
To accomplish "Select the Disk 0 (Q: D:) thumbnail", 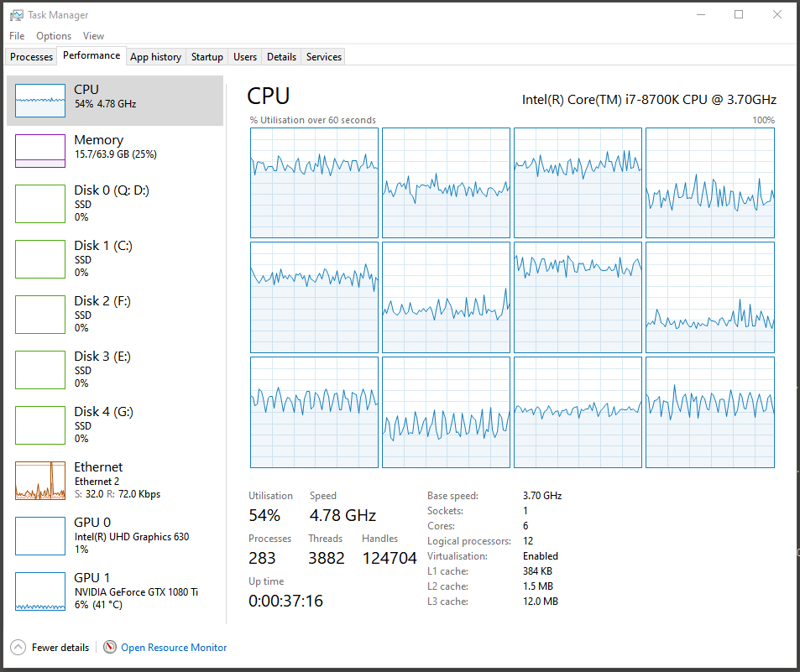I will coord(40,204).
